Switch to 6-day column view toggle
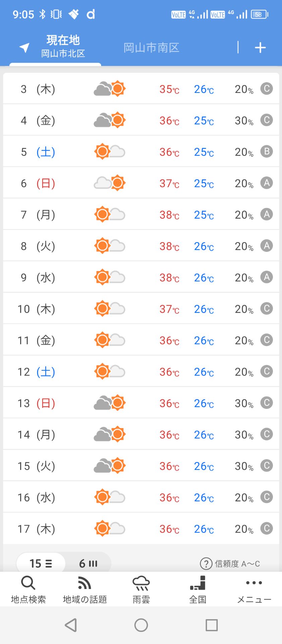This screenshot has width=282, height=644. 88,563
